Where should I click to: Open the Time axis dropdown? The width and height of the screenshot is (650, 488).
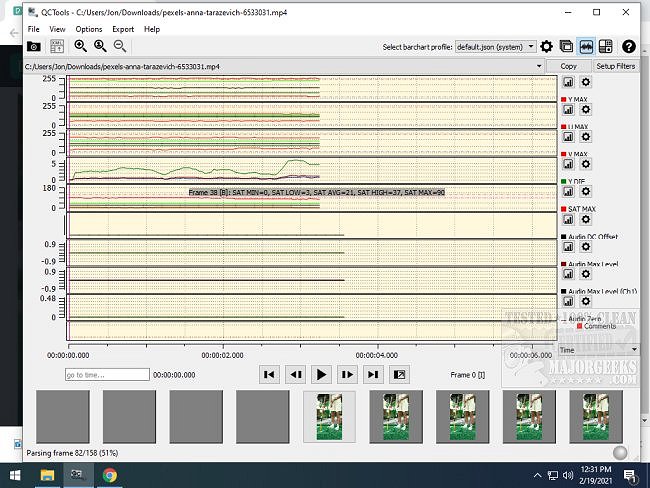[x=596, y=350]
